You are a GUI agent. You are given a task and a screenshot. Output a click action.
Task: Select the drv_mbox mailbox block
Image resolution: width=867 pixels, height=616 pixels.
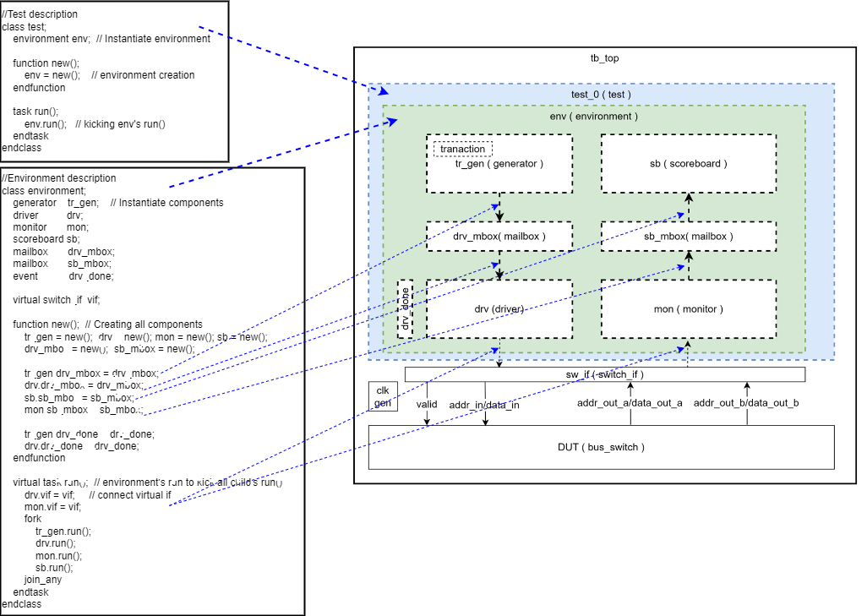click(499, 237)
